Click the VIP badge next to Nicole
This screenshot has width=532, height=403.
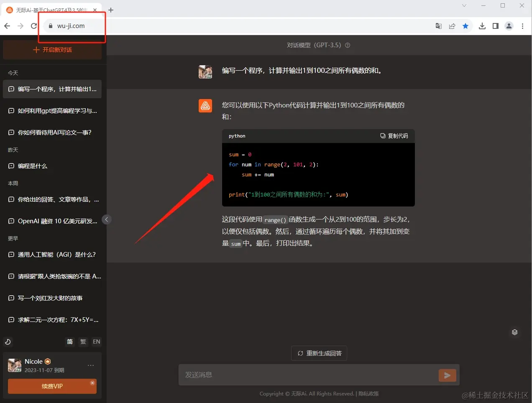pos(48,361)
